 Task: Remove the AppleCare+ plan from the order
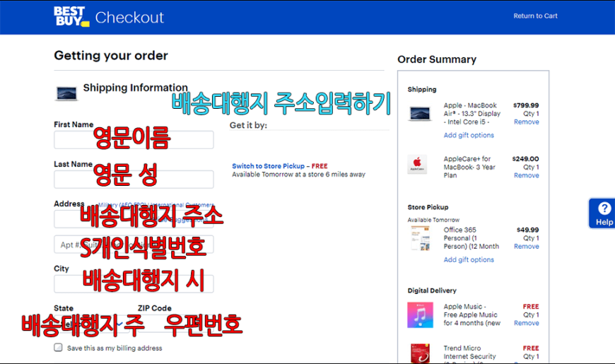coord(527,175)
